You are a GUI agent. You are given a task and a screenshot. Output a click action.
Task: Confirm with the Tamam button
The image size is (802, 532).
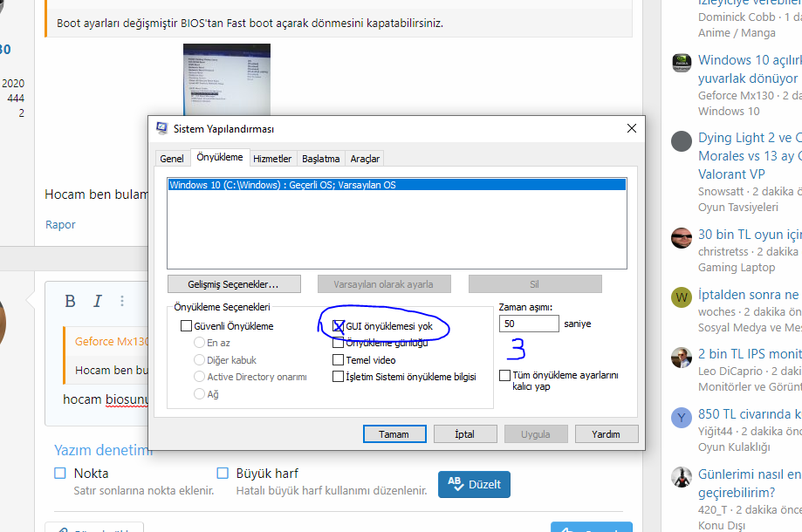click(x=394, y=434)
